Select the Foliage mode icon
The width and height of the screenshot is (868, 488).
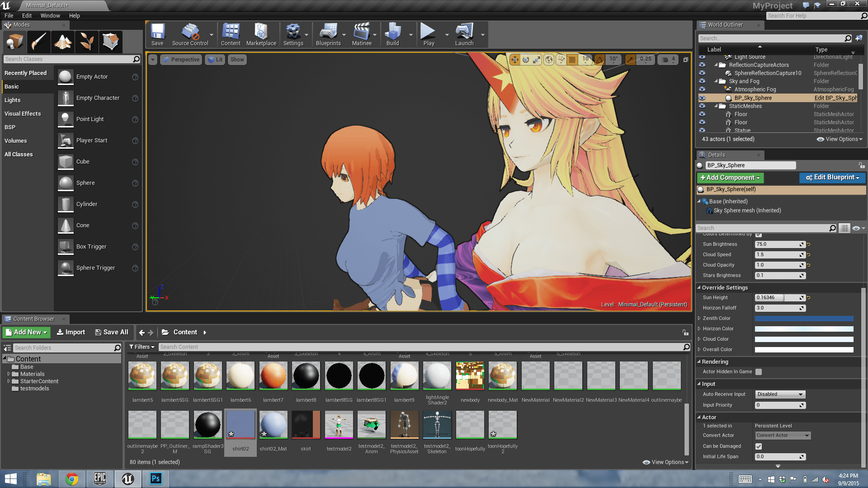coord(87,42)
